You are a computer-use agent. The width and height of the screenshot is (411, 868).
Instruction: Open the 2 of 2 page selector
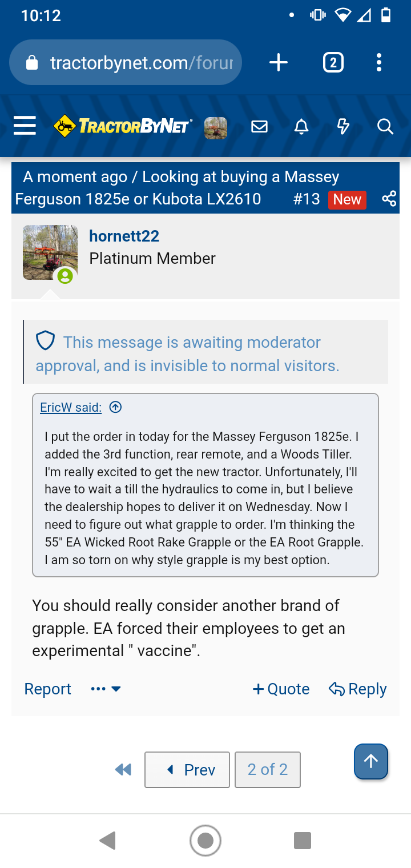(268, 770)
